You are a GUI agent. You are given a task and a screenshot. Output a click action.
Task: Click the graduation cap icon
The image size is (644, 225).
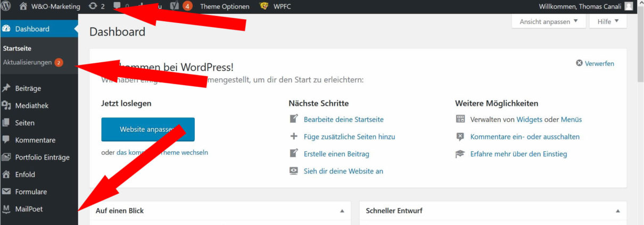(x=460, y=154)
